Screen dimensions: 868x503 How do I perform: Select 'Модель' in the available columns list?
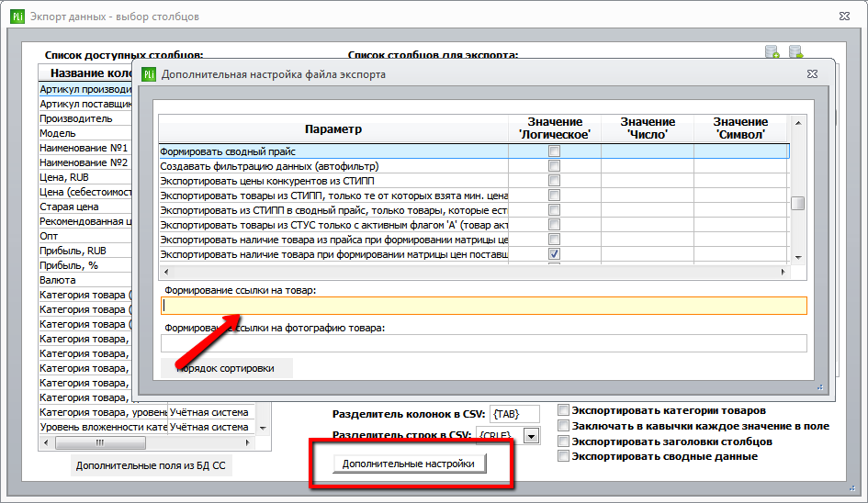point(85,133)
